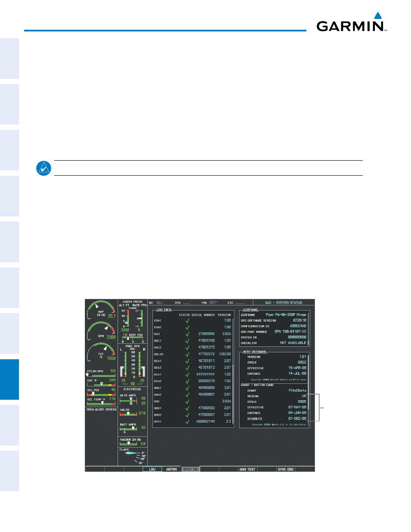Click the checklist NOT AVAILABLE value

[293, 343]
